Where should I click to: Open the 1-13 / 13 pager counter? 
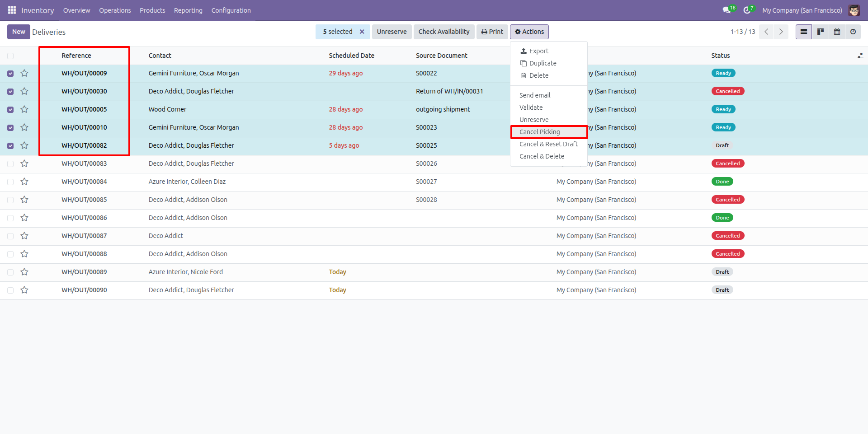743,32
